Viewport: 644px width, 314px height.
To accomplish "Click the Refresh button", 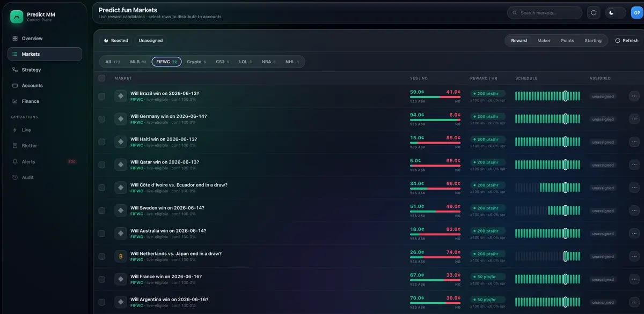I will (x=627, y=41).
